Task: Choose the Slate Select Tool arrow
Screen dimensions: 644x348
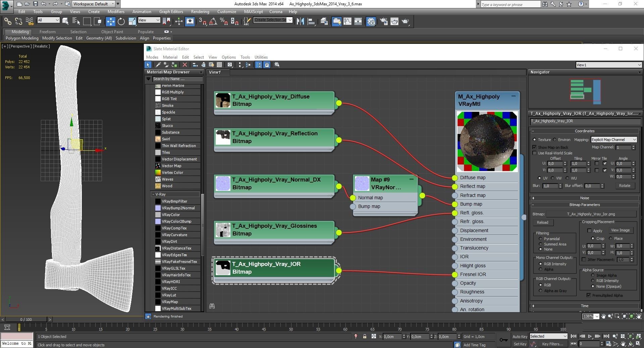Action: click(x=148, y=65)
